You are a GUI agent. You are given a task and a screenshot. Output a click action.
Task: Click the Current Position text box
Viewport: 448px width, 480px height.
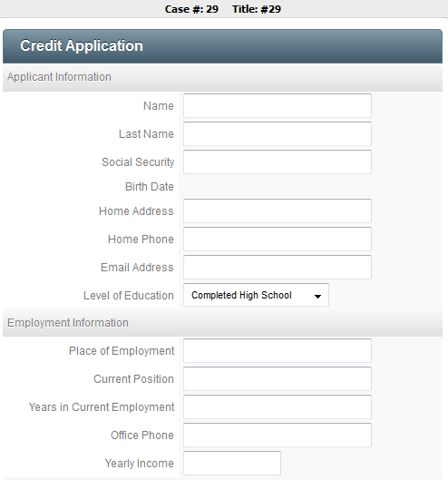point(278,378)
